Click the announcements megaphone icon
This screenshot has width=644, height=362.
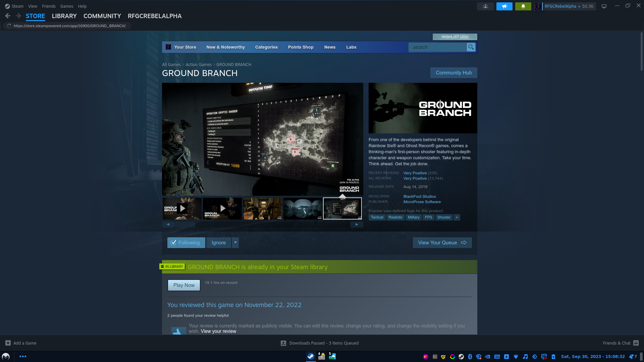[504, 6]
